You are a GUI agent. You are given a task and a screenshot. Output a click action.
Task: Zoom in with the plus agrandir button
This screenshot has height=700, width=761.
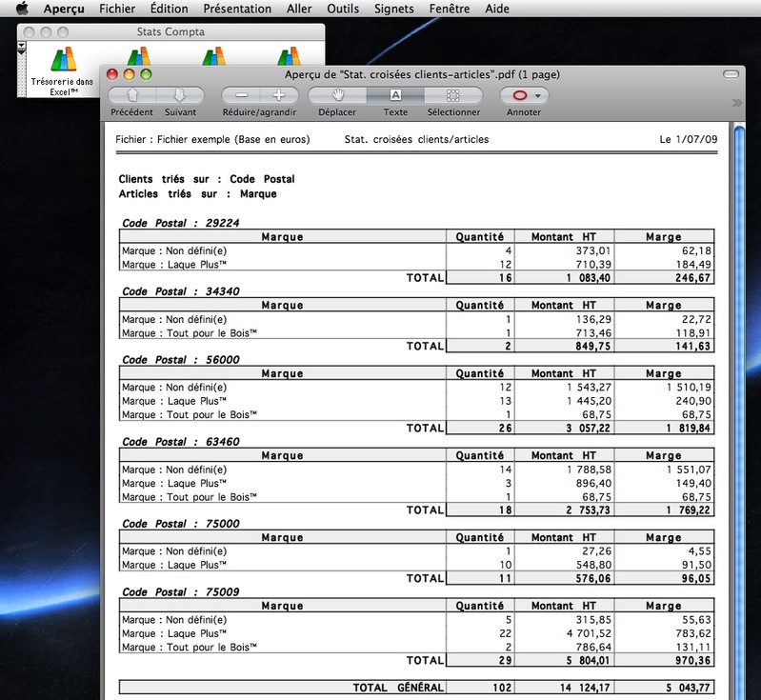(279, 95)
